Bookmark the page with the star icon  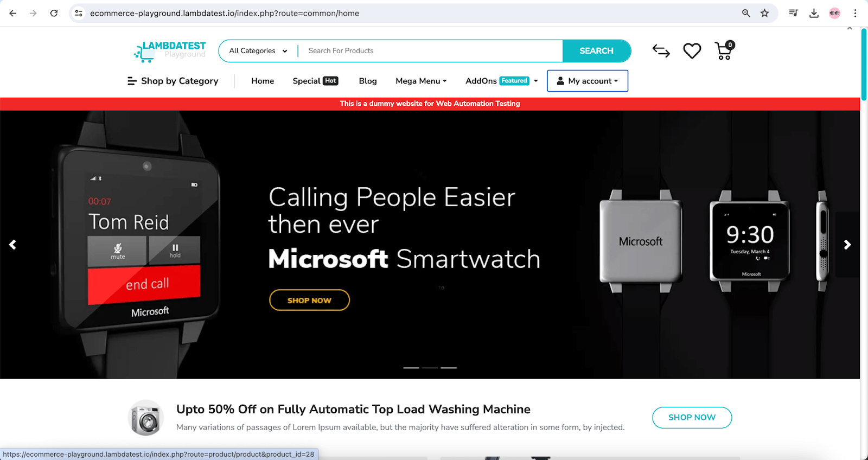764,13
